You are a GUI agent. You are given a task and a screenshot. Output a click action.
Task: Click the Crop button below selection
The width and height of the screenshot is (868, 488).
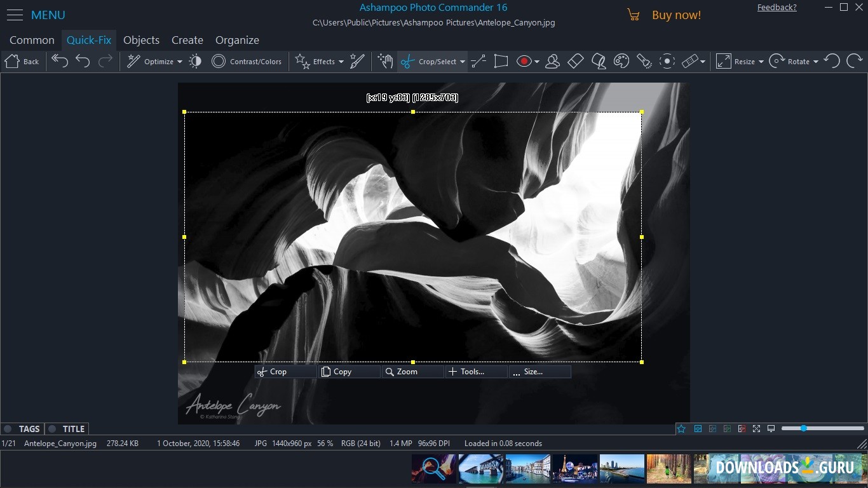point(286,372)
